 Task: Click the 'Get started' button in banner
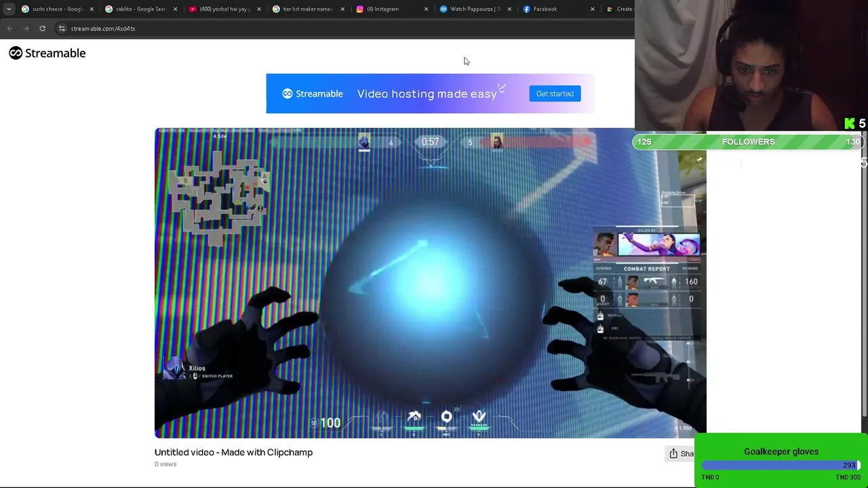point(555,94)
